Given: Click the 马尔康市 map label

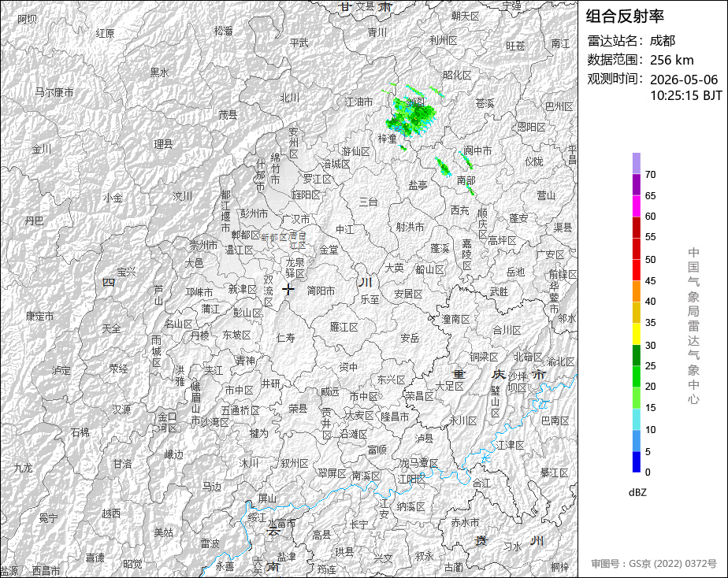Looking at the screenshot, I should click(x=54, y=92).
